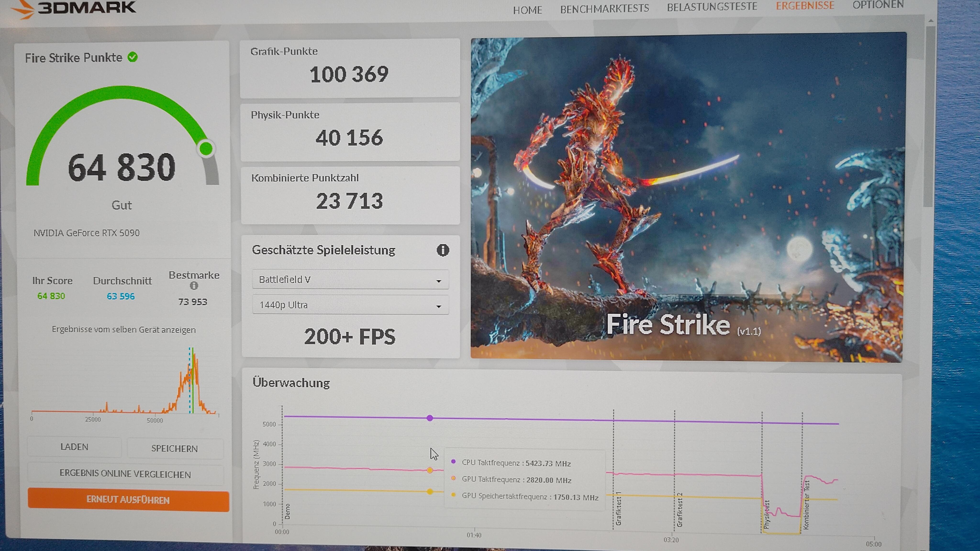Click the main score 64 830
The image size is (980, 551).
[122, 167]
